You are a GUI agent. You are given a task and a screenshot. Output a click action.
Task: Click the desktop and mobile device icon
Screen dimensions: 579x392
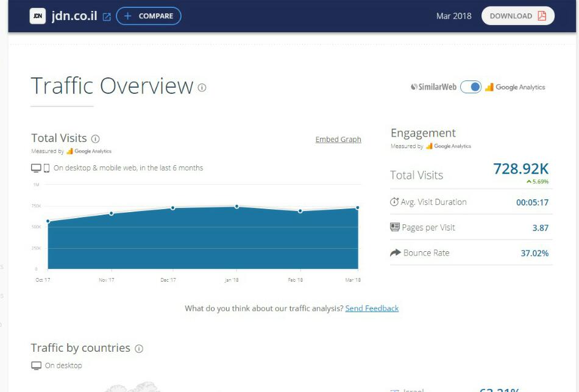coord(40,168)
